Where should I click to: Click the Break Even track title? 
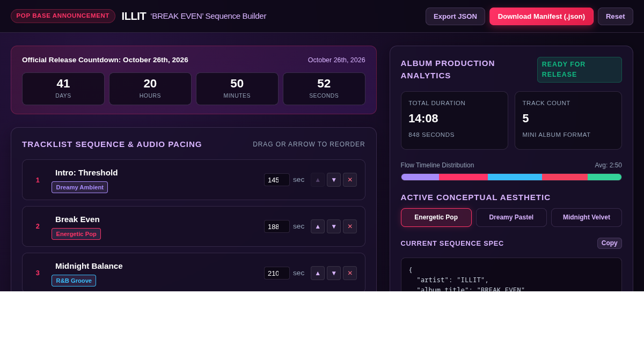(77, 219)
